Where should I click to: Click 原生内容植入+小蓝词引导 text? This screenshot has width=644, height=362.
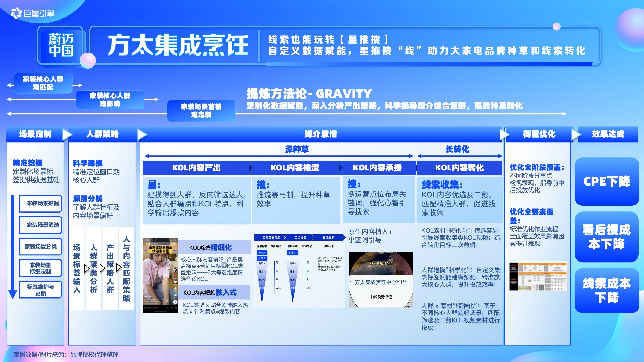(371, 236)
